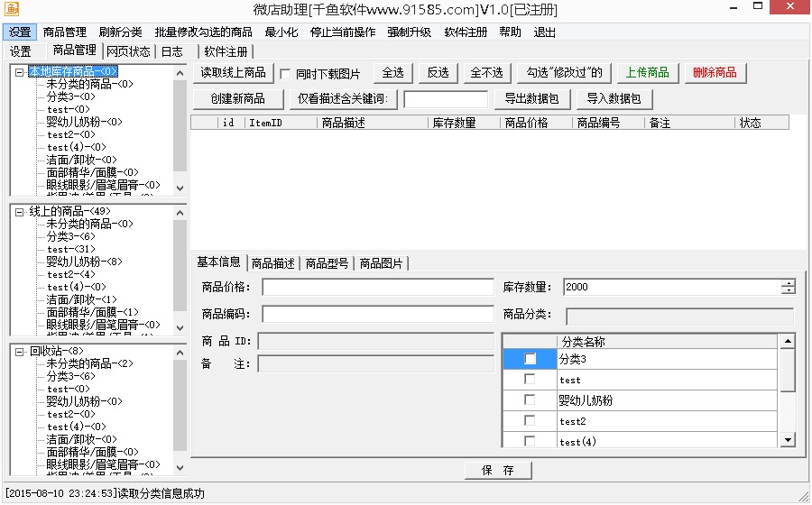Click the 保存 button
812x505 pixels.
pos(498,470)
